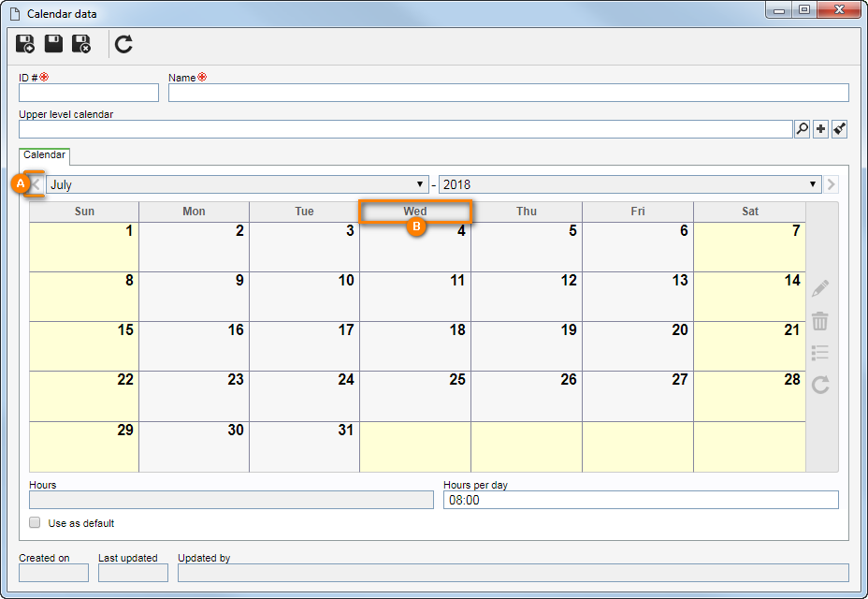Click the Mon column header
This screenshot has width=868, height=599.
194,212
